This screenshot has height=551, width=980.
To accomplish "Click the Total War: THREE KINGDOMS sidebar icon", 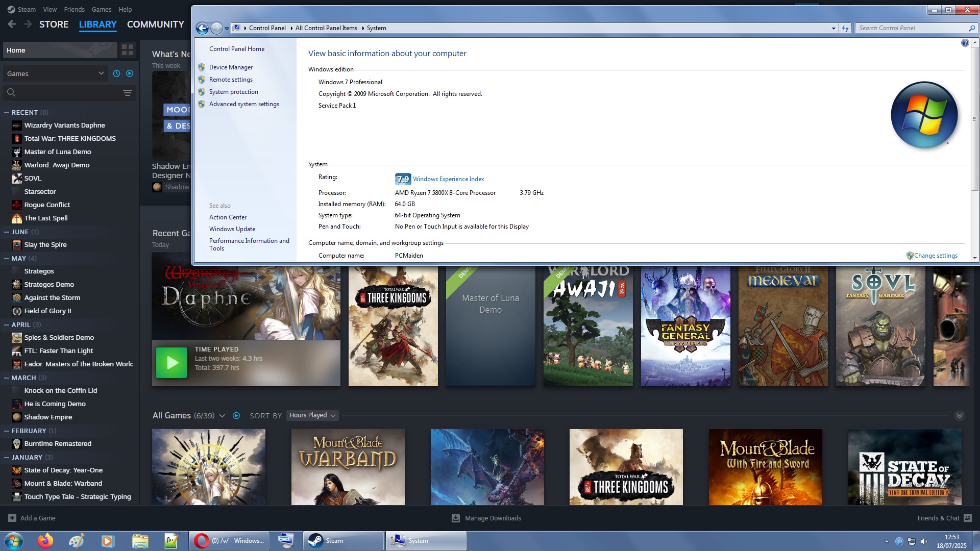I will click(17, 138).
